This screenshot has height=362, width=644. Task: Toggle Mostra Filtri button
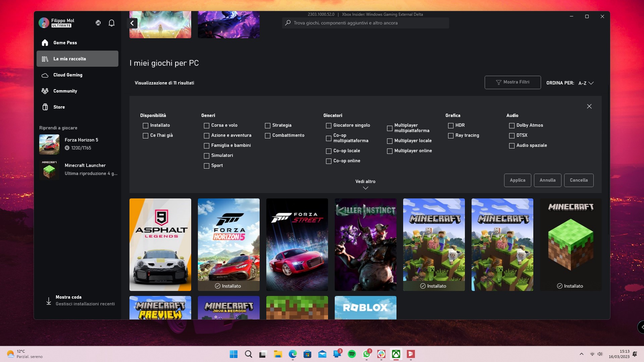click(x=513, y=82)
